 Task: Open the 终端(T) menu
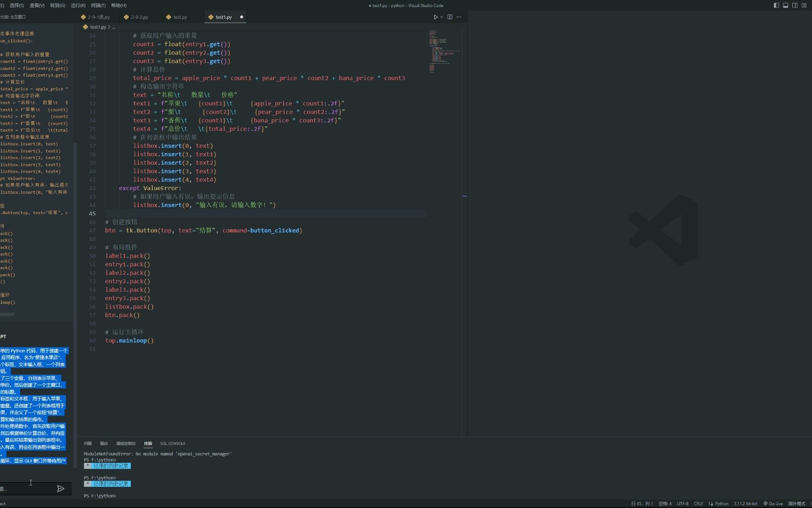(98, 5)
